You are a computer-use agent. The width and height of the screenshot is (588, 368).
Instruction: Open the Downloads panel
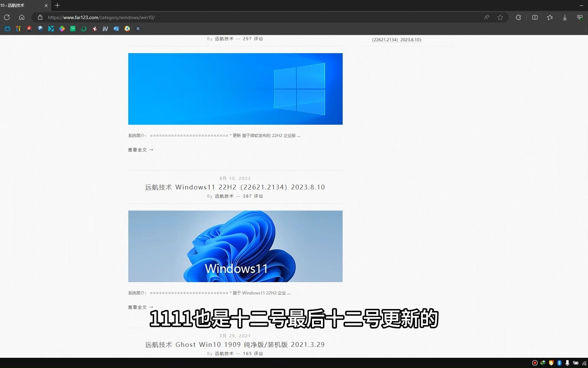[x=565, y=17]
